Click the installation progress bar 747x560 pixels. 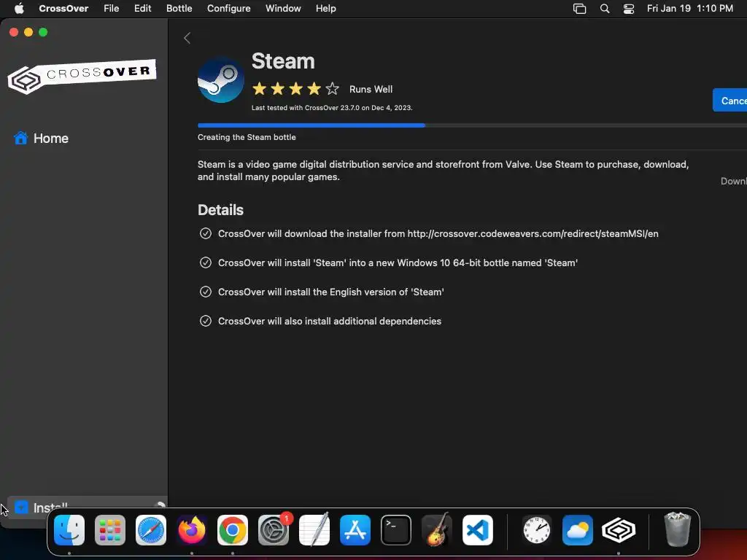472,125
